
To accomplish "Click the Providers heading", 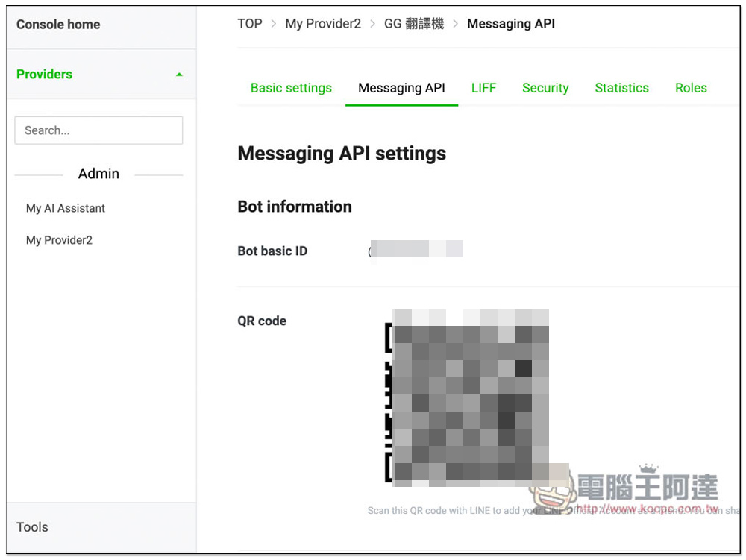I will (x=44, y=74).
